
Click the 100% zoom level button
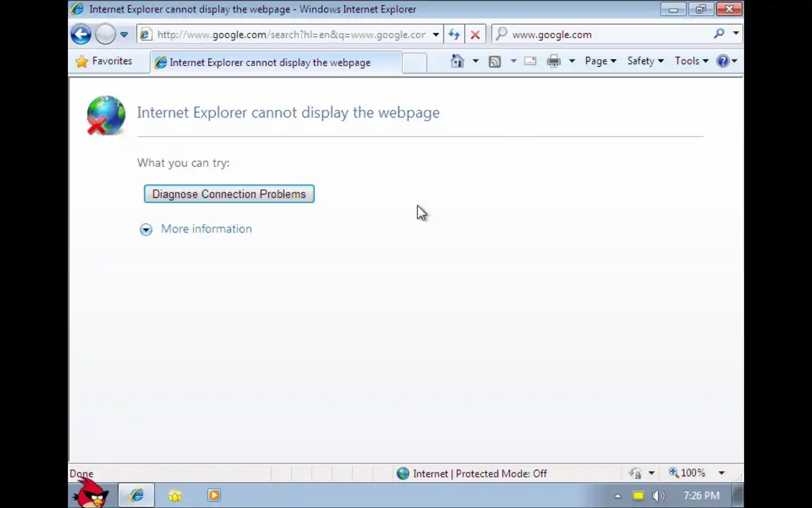[688, 473]
